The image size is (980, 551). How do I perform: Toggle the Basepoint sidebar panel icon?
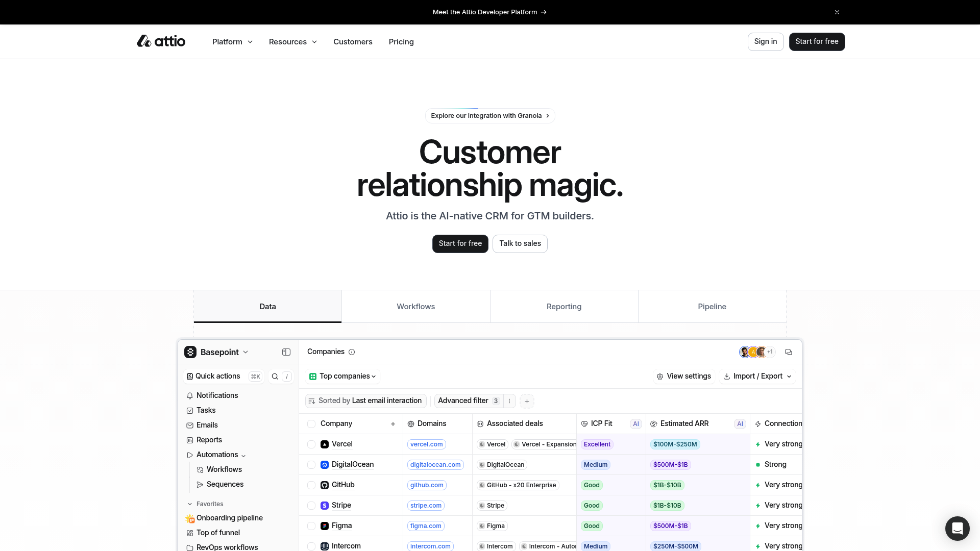click(286, 352)
